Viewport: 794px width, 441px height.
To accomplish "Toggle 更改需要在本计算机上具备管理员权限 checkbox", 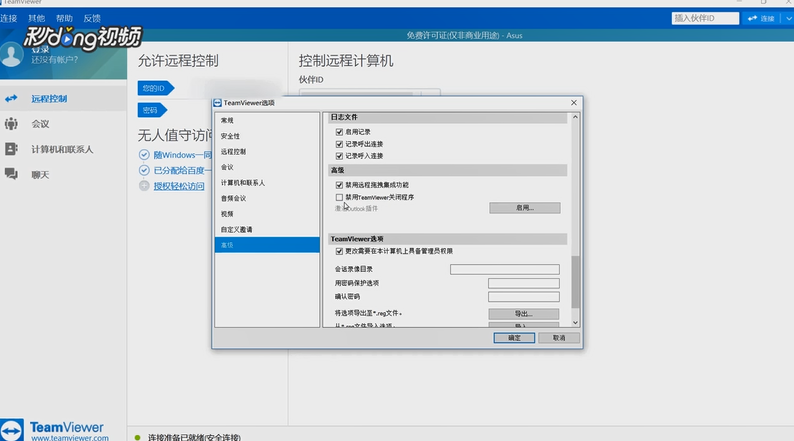I will (x=339, y=251).
